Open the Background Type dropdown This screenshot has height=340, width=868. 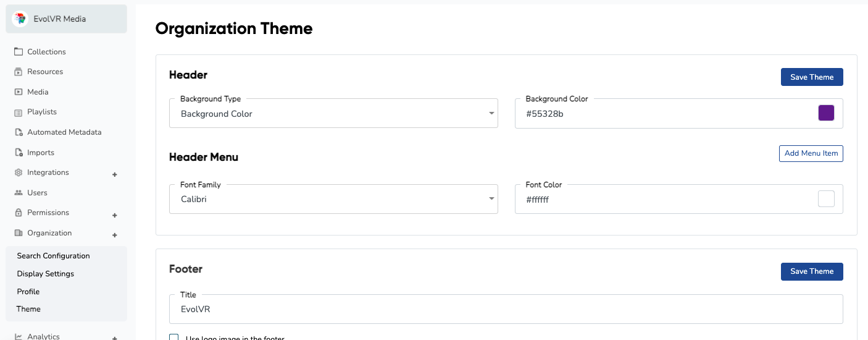click(x=333, y=113)
